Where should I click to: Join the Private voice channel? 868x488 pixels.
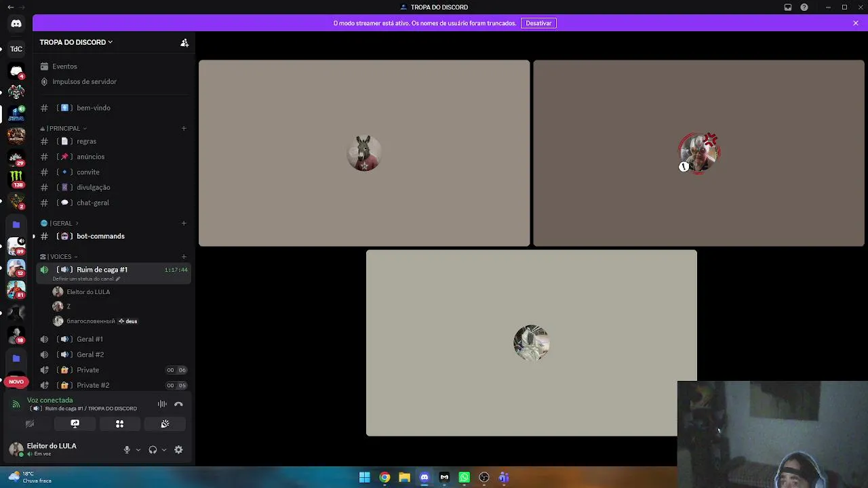113,370
